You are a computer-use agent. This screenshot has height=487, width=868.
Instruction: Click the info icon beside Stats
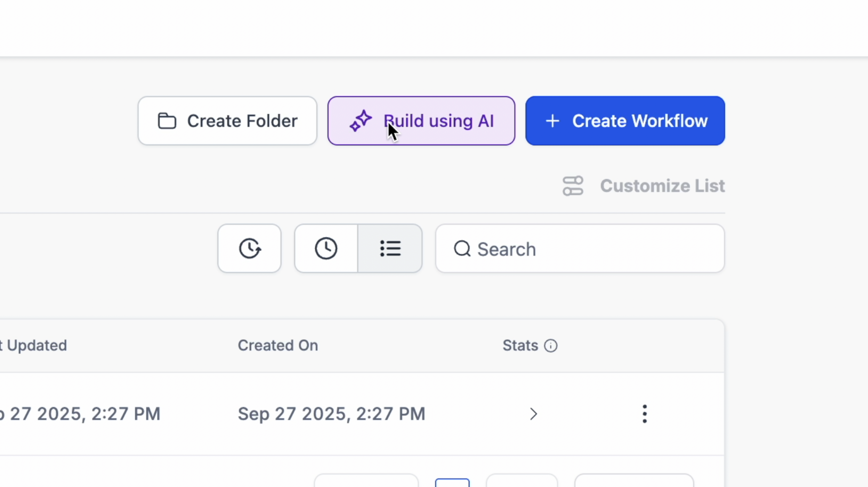[x=551, y=346]
